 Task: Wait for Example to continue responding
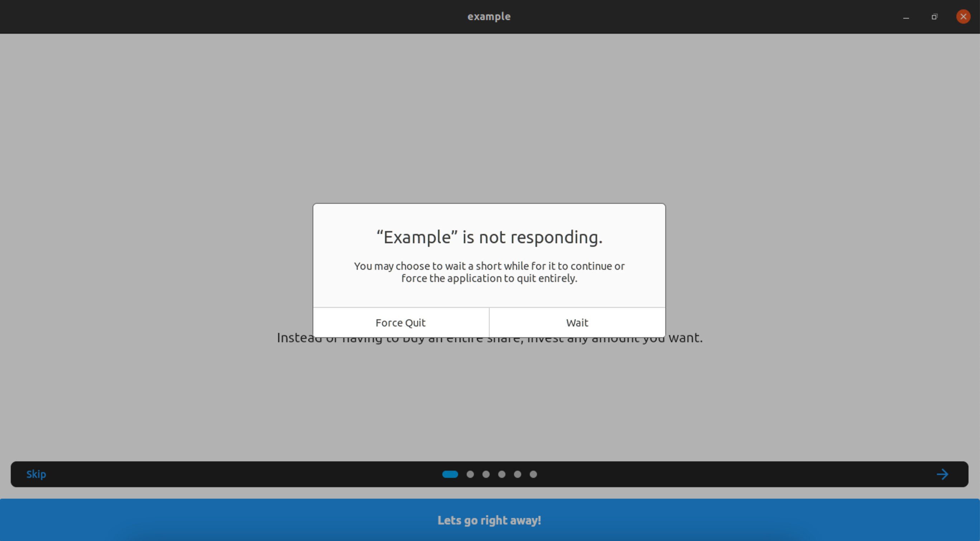[x=576, y=323]
